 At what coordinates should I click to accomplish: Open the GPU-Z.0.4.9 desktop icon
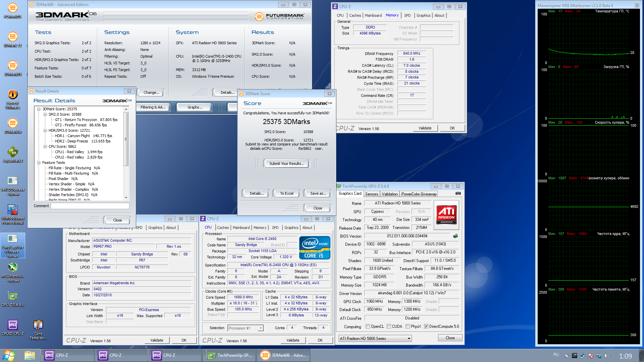click(12, 299)
